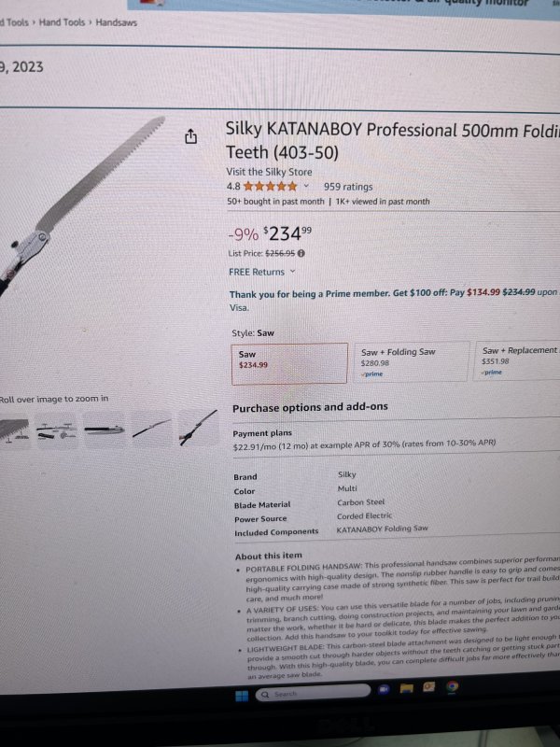Open the video meeting taskbar icon
The width and height of the screenshot is (560, 747).
pos(384,689)
